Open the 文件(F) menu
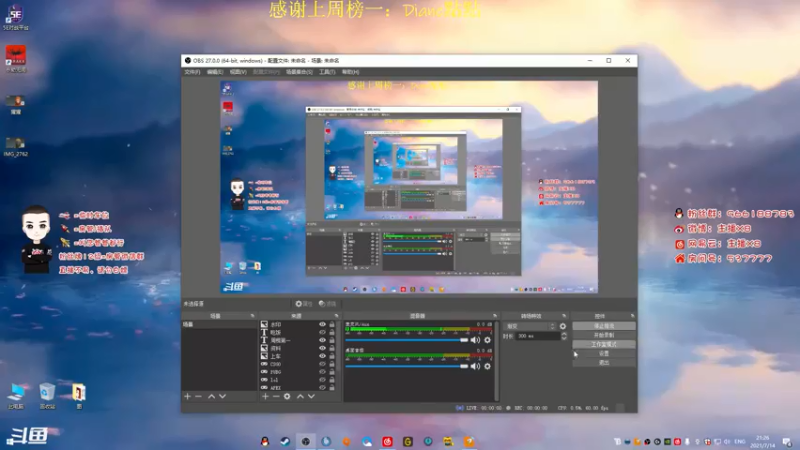The height and width of the screenshot is (450, 800). click(x=192, y=72)
